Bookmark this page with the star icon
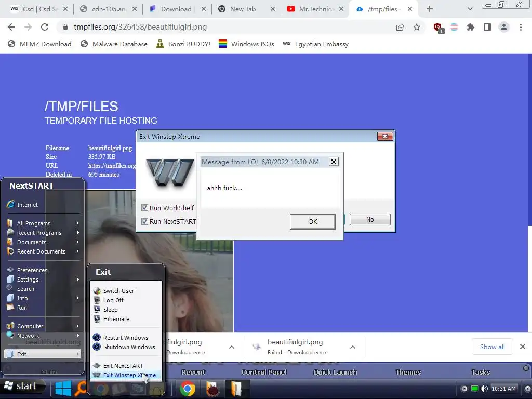This screenshot has width=532, height=399. [x=417, y=27]
